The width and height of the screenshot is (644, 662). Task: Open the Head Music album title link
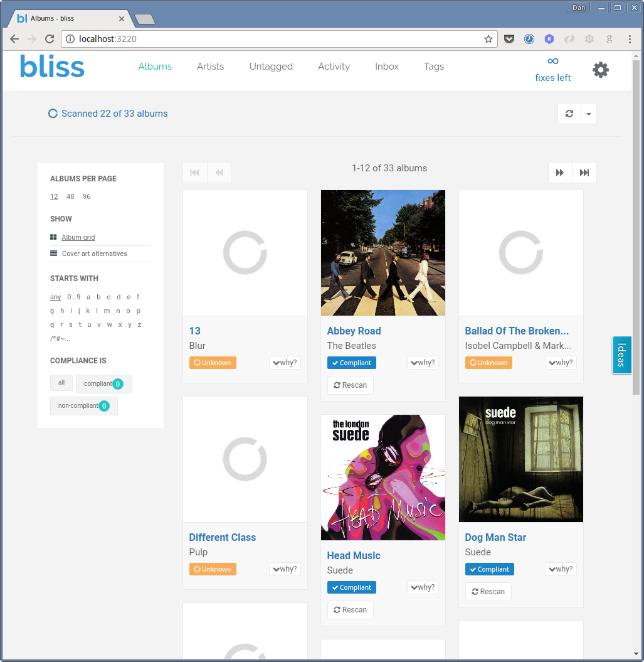pos(354,555)
